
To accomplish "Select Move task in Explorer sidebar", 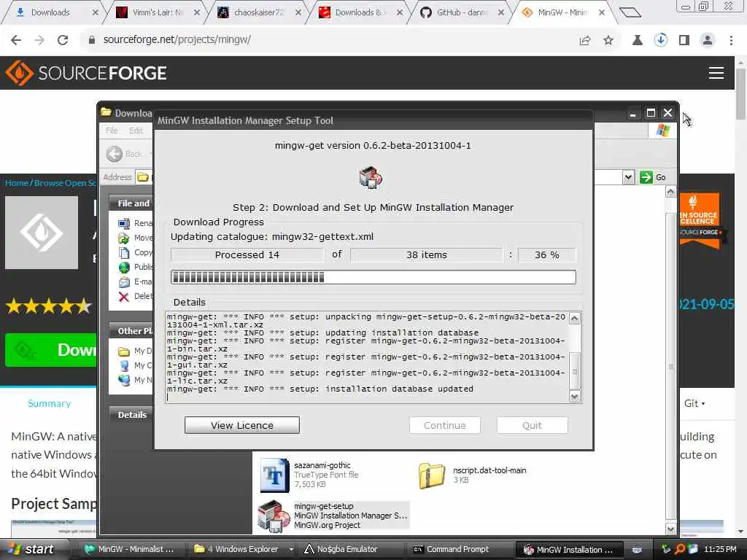I will tap(136, 238).
